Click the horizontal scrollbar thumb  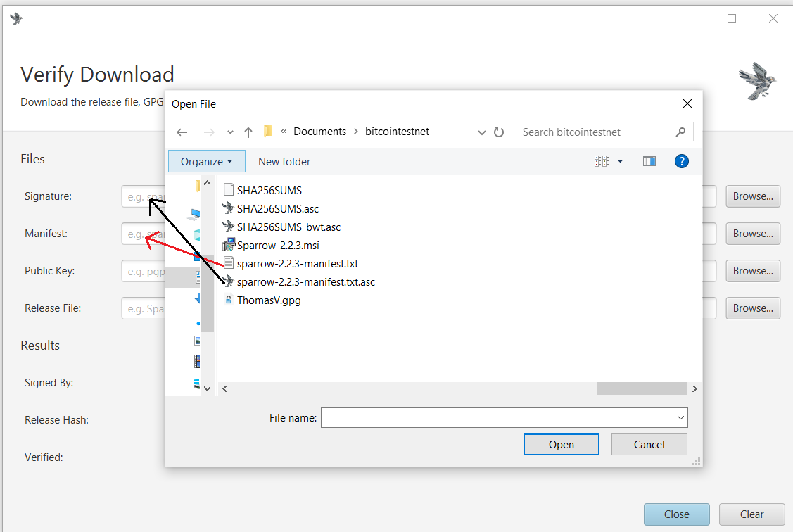click(x=642, y=388)
